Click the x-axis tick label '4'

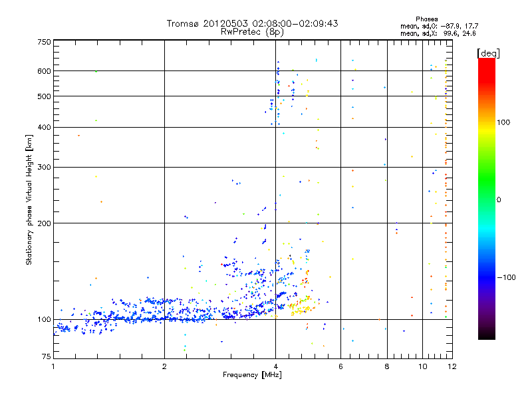275,366
